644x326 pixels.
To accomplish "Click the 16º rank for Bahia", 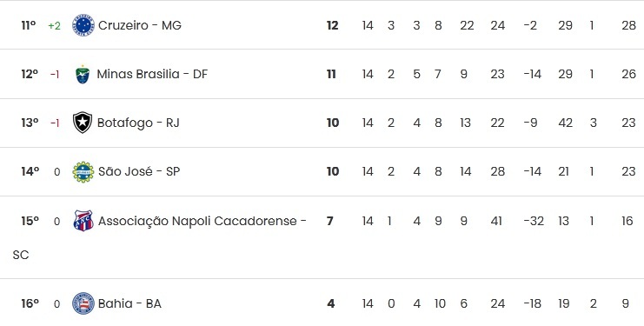I will pos(30,303).
